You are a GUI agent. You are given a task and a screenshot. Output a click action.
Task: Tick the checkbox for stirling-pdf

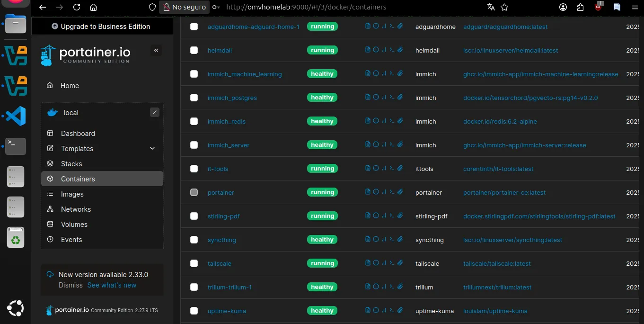coord(194,216)
